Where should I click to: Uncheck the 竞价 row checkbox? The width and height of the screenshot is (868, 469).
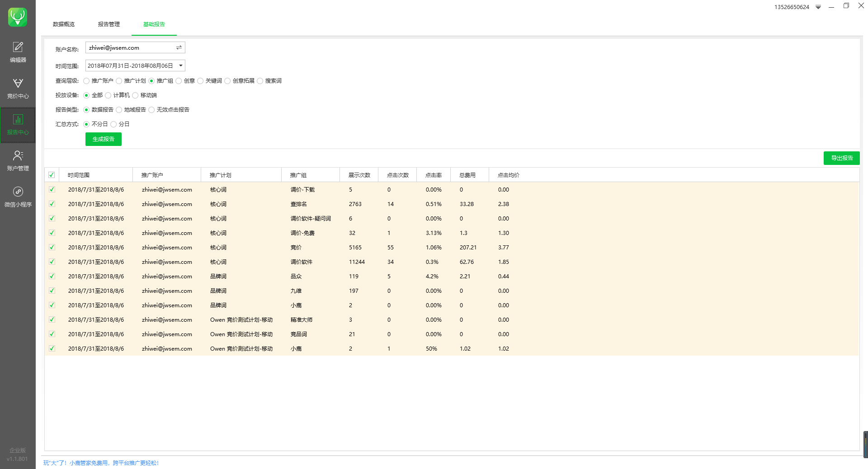[x=52, y=247]
